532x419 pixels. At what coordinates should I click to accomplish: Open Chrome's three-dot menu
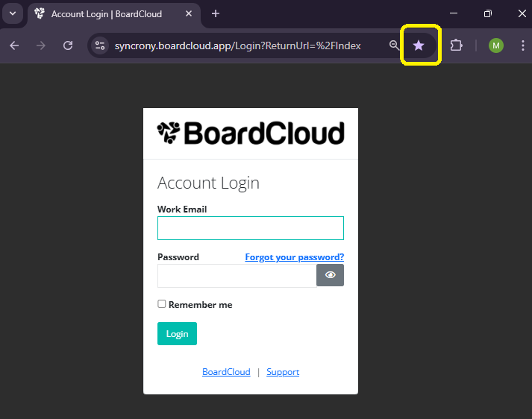click(522, 45)
